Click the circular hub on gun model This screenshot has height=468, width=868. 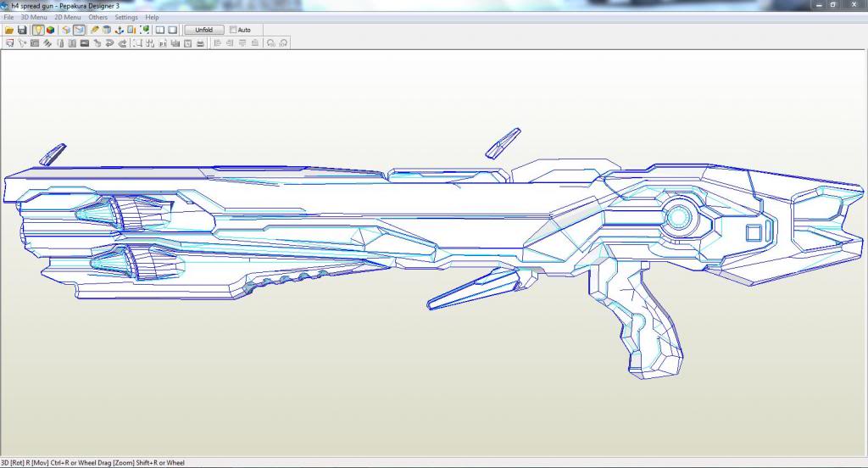click(x=679, y=217)
